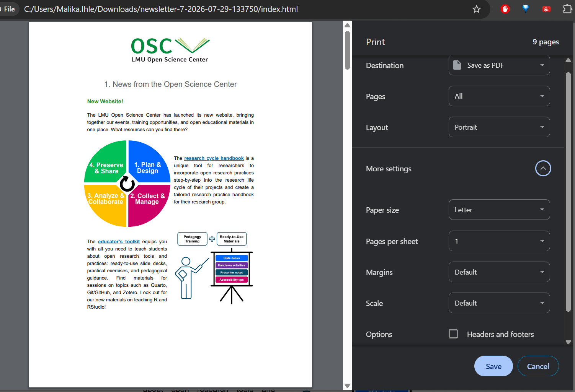Open the Paper size Letter dropdown
Image resolution: width=575 pixels, height=392 pixels.
point(499,210)
